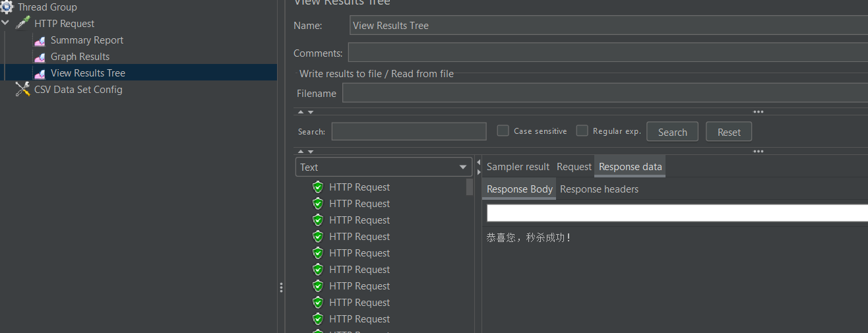This screenshot has width=868, height=333.
Task: Click the dots handle below the Reset button
Action: coord(759,152)
